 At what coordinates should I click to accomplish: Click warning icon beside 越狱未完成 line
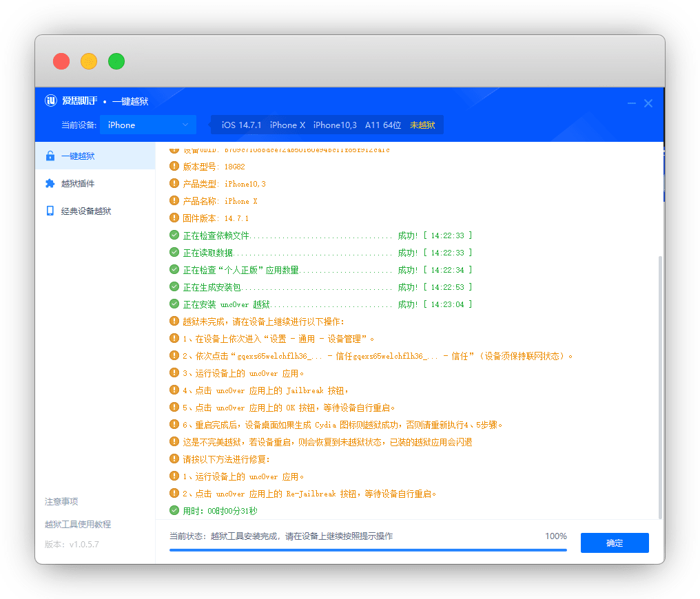174,321
